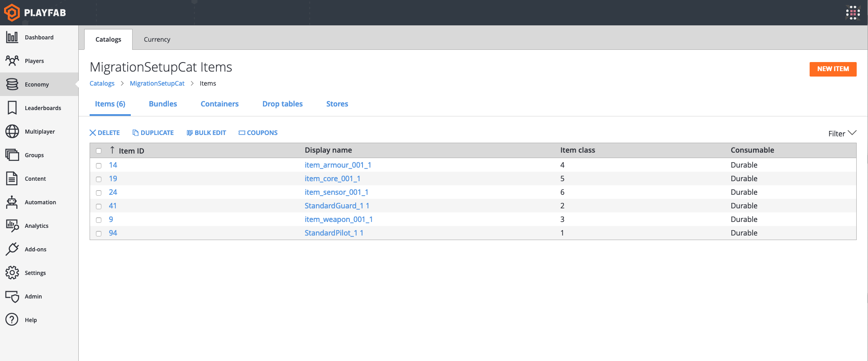The height and width of the screenshot is (361, 868).
Task: Open StandardGuard_1 1 display name link
Action: pos(337,206)
